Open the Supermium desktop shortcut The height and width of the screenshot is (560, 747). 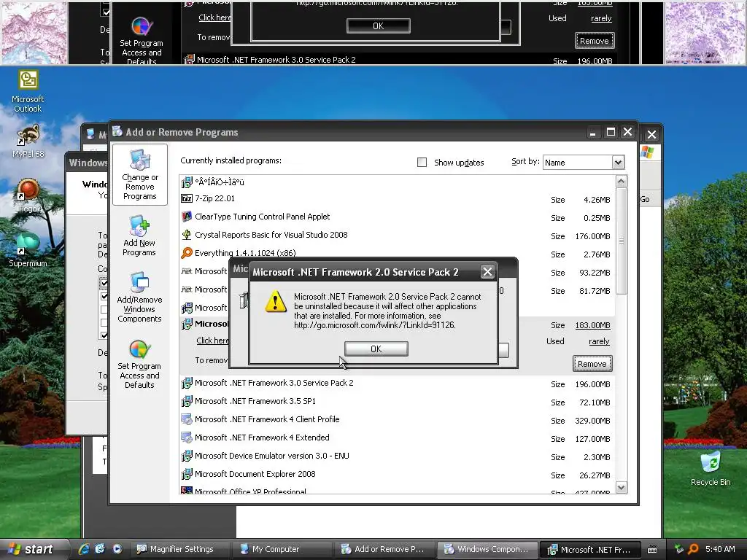[28, 250]
